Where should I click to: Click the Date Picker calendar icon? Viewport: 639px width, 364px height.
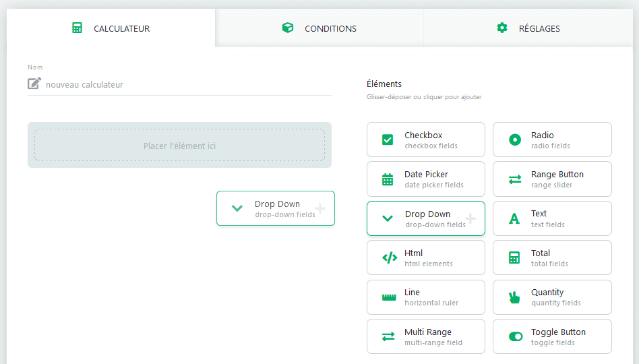point(388,179)
